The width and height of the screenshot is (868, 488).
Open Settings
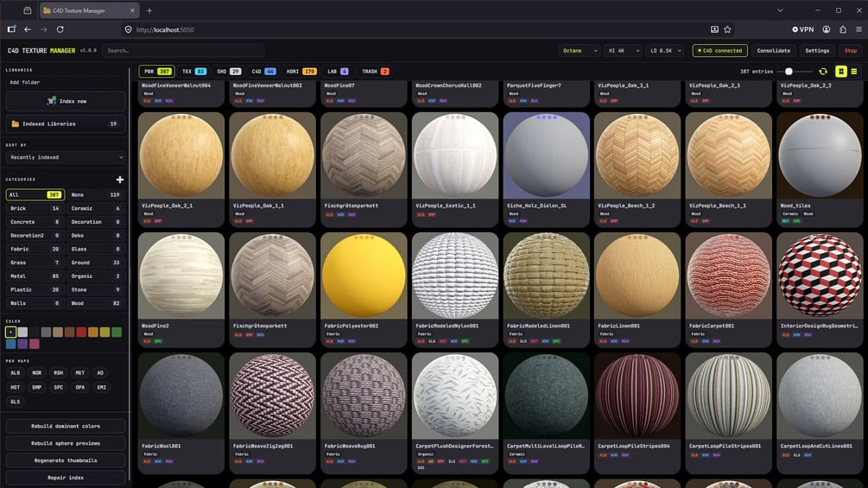tap(817, 50)
